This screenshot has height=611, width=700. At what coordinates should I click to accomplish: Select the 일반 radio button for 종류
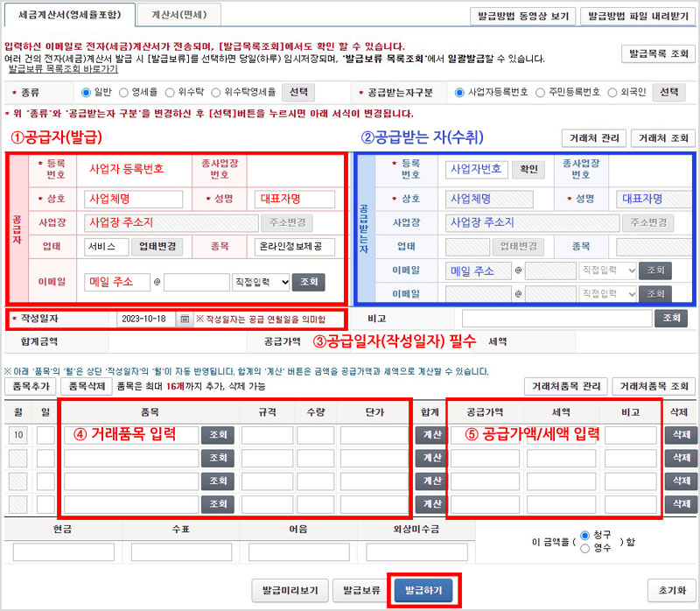point(86,93)
